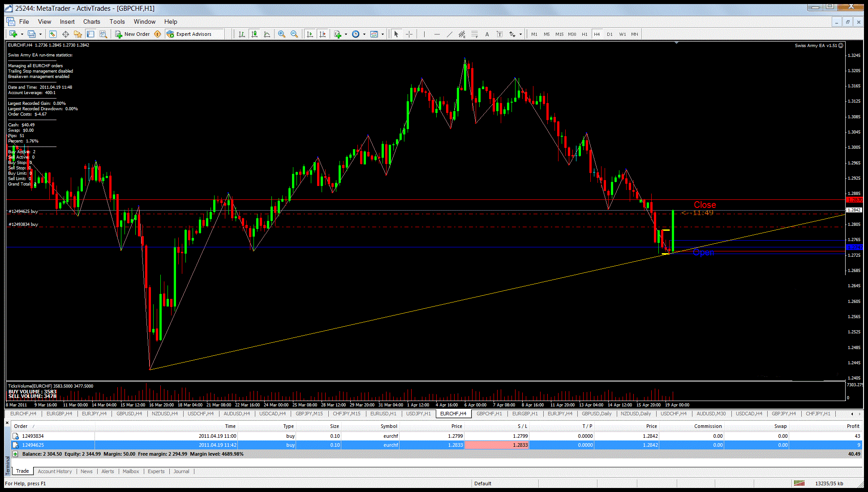Screen dimensions: 868x492
Task: Toggle the Auto Scroll chart button
Action: pos(309,34)
